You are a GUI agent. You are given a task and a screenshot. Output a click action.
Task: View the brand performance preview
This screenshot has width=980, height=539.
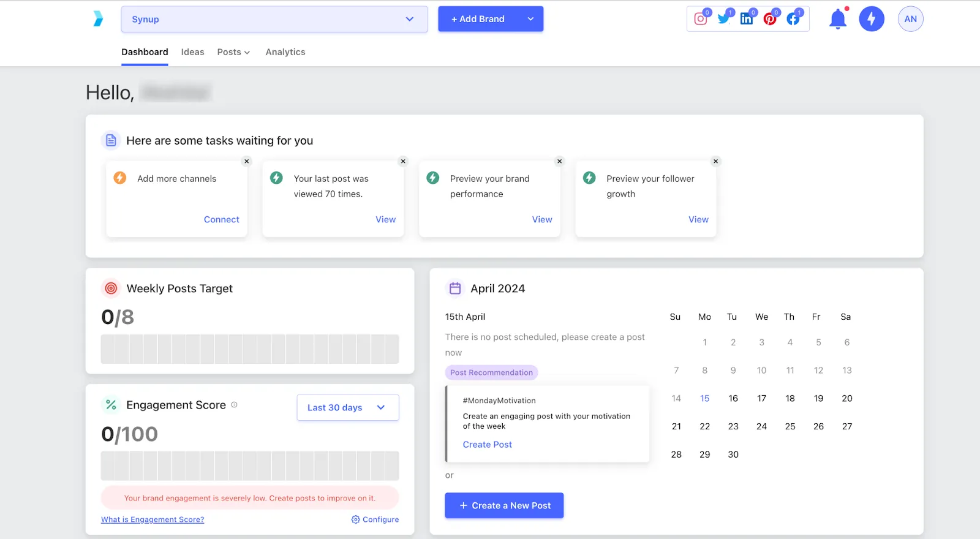click(542, 219)
